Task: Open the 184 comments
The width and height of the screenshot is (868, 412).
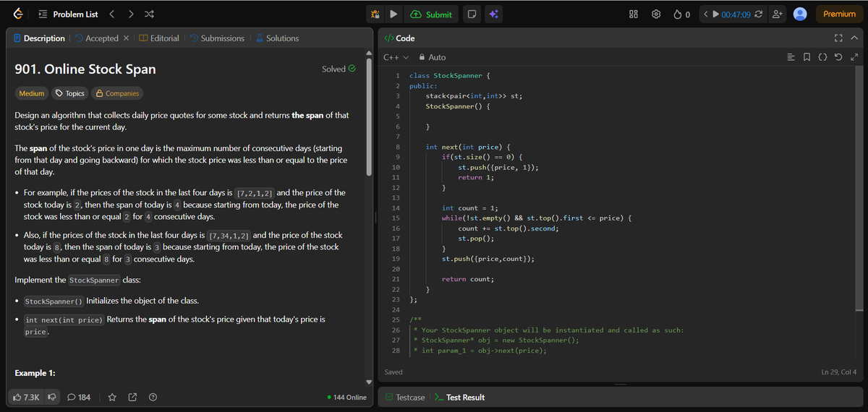Action: tap(78, 397)
